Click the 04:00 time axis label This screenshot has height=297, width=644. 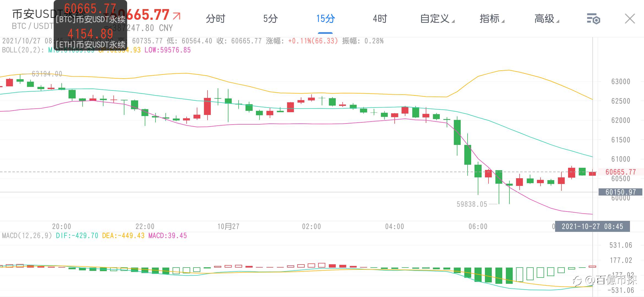point(395,226)
